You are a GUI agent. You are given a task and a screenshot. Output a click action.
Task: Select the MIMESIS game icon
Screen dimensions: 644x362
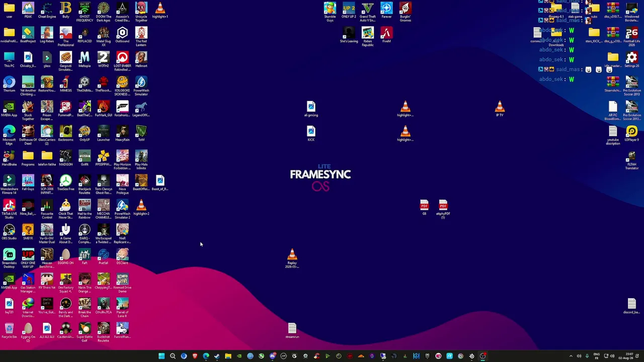pyautogui.click(x=65, y=84)
